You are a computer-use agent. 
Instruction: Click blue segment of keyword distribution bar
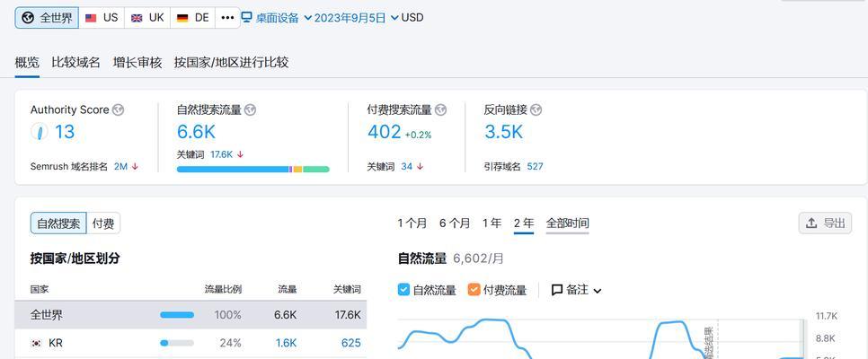click(x=233, y=170)
